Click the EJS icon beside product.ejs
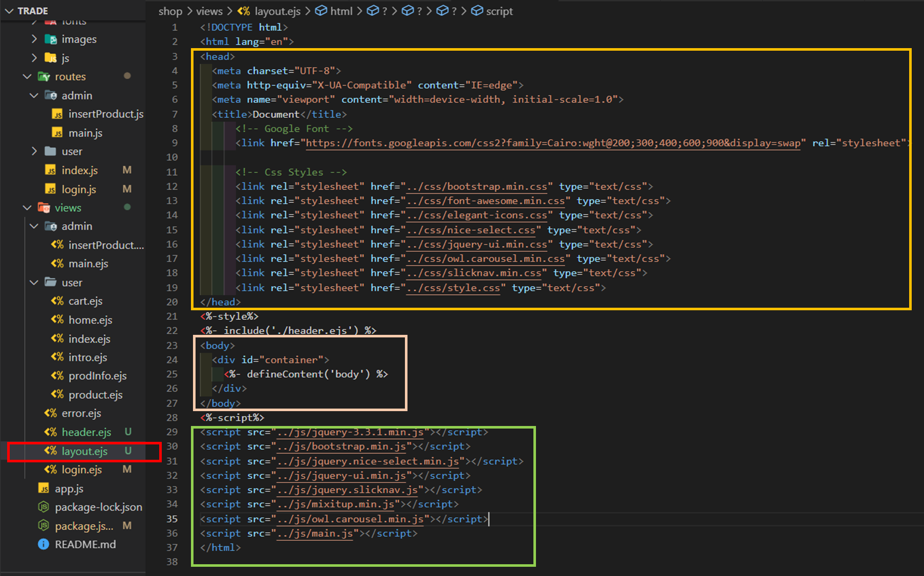This screenshot has height=576, width=924. point(57,394)
